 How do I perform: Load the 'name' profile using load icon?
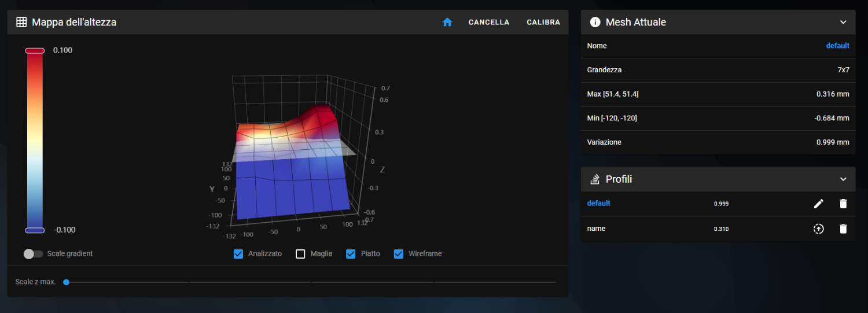[x=818, y=229]
